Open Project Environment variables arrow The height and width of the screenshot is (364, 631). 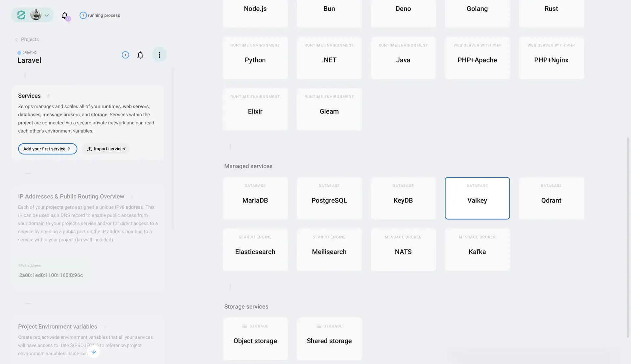105,327
